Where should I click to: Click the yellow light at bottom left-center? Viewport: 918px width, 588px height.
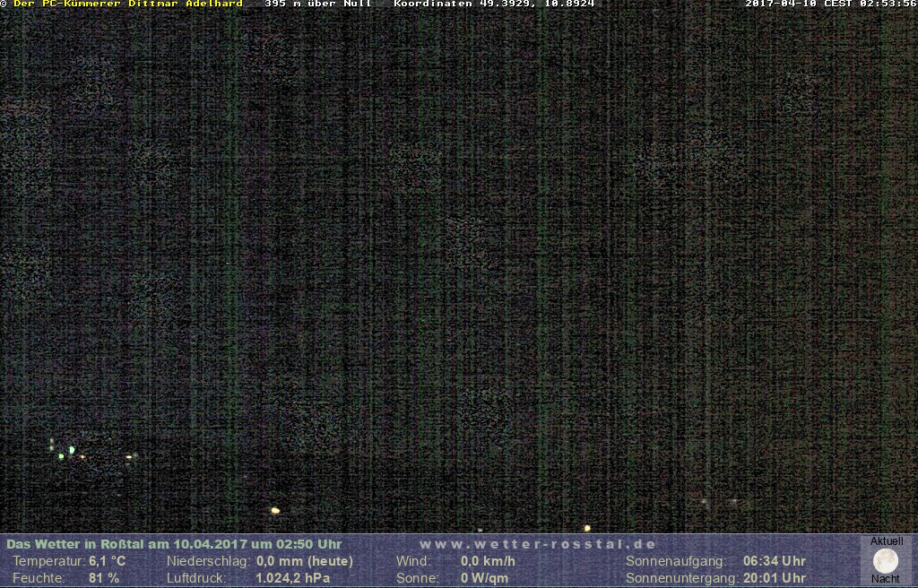tap(275, 510)
